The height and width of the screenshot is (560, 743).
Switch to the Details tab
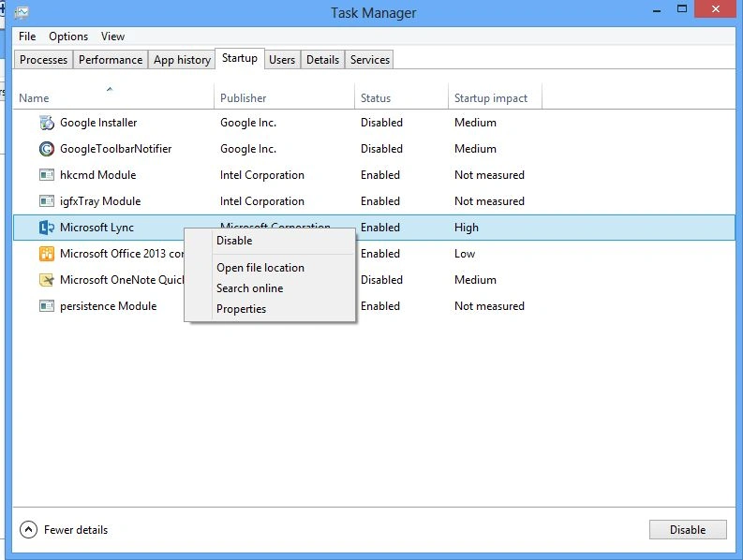tap(322, 60)
